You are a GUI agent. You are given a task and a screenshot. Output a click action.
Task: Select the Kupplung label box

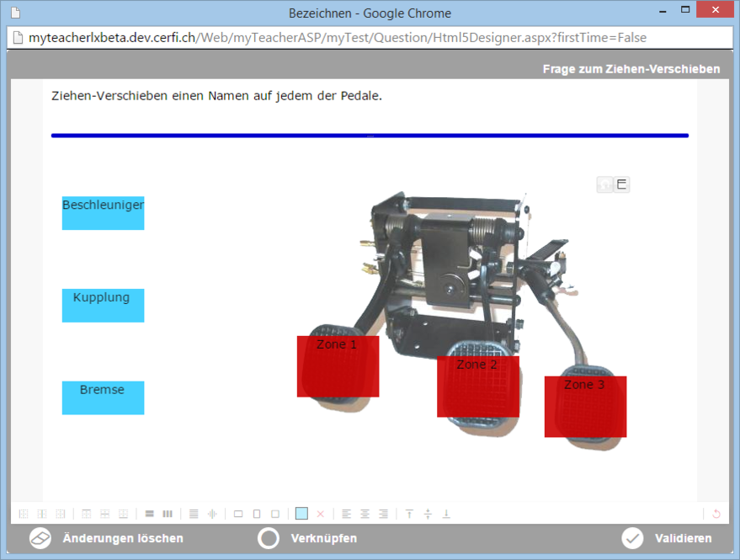103,306
